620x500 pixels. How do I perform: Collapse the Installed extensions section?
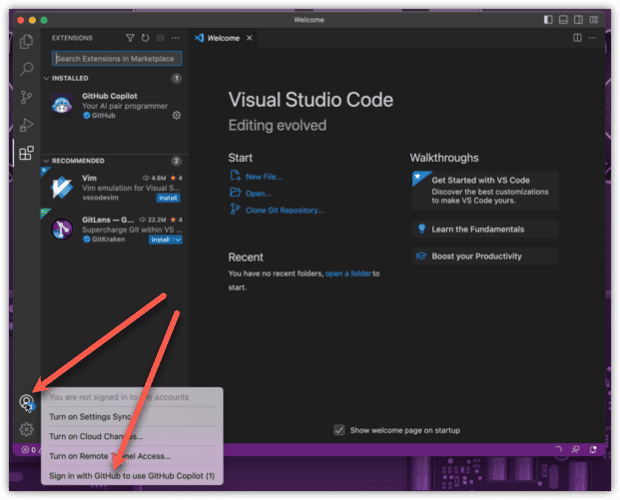click(x=46, y=78)
